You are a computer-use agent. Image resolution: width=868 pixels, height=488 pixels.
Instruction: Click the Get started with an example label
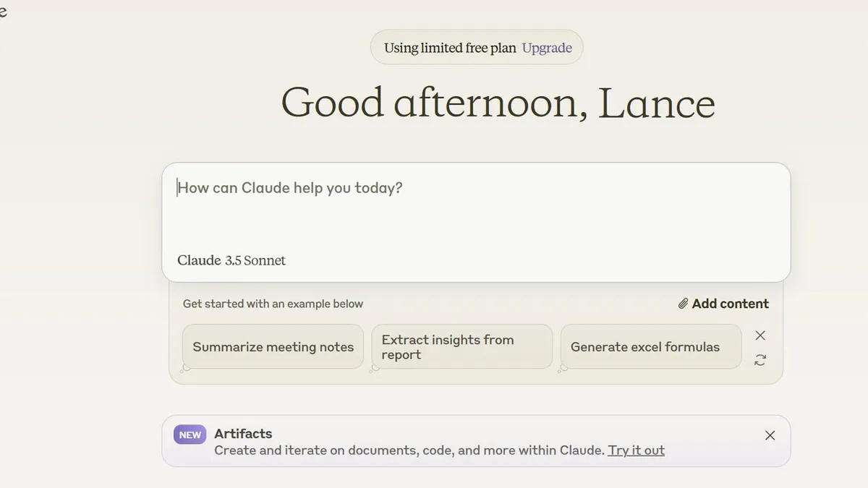(x=273, y=304)
